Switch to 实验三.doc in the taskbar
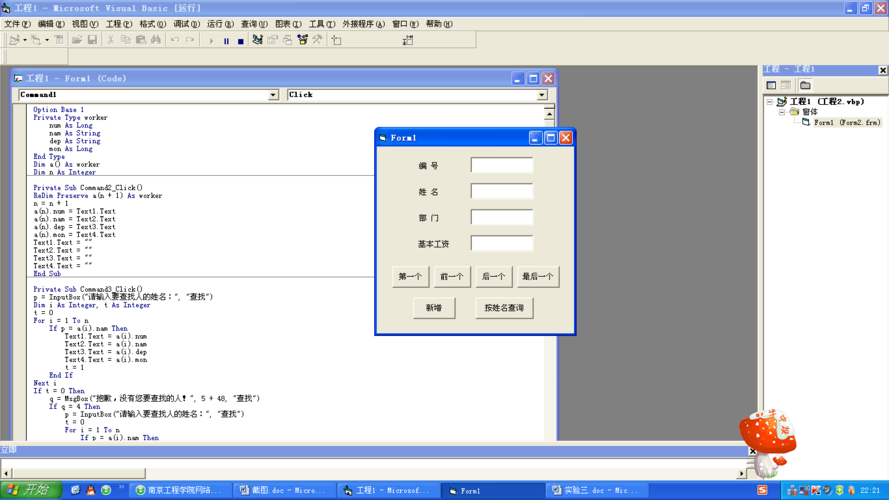The width and height of the screenshot is (889, 500). point(596,491)
